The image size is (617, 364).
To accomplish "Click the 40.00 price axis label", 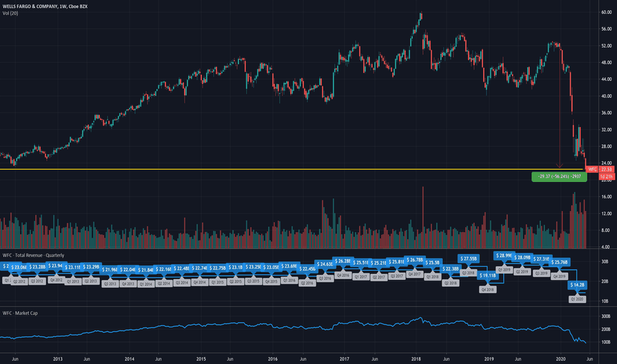I will coord(606,96).
